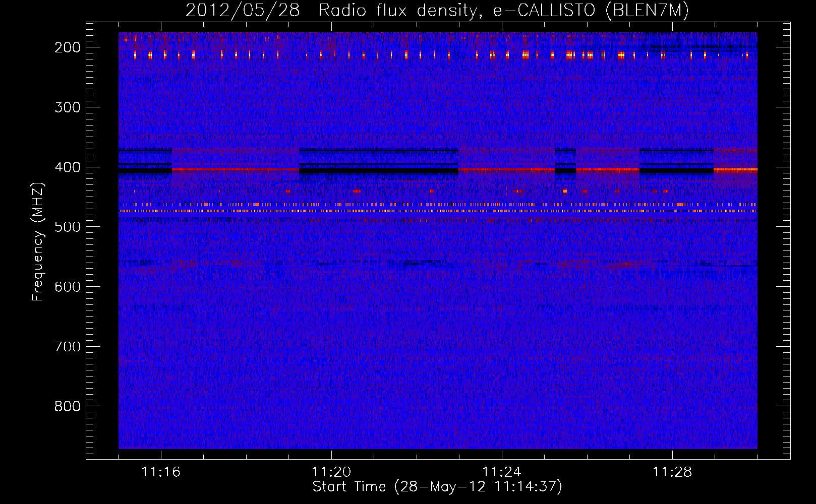Image resolution: width=816 pixels, height=504 pixels.
Task: Click the 600 frequency tick label
Action: pos(67,287)
